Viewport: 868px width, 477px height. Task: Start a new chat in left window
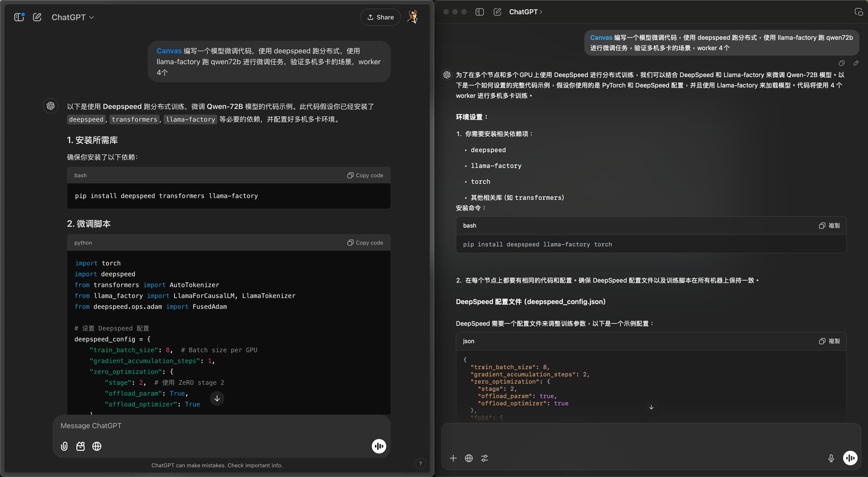(x=37, y=17)
